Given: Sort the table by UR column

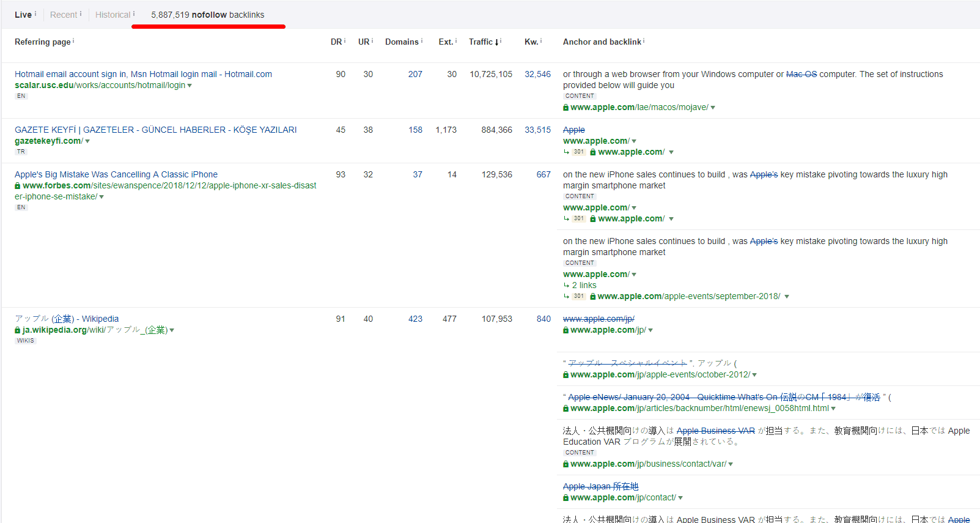Looking at the screenshot, I should tap(364, 42).
